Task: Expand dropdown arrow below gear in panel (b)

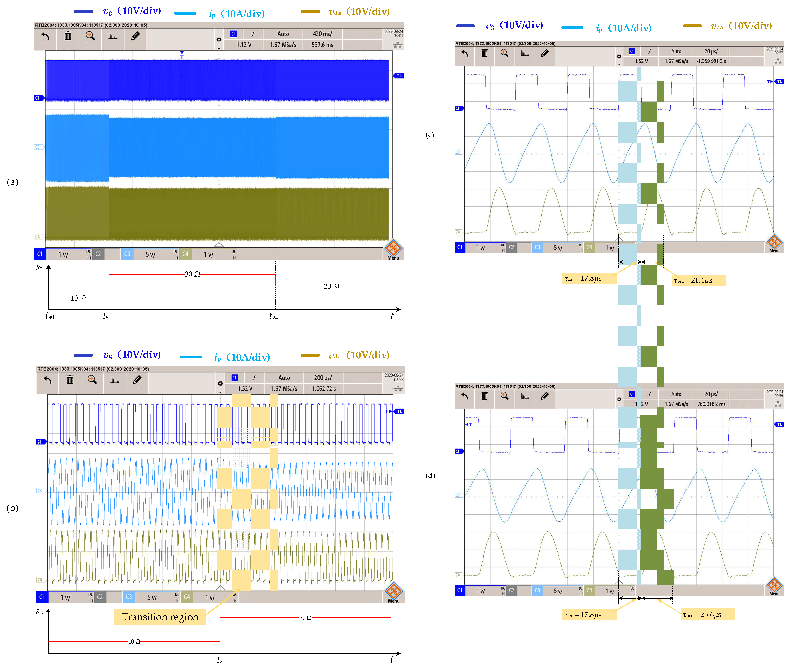Action: [x=220, y=392]
